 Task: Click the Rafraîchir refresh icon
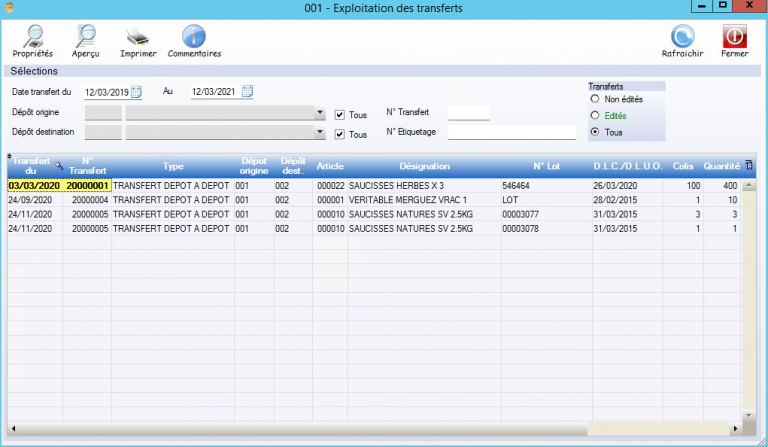683,38
